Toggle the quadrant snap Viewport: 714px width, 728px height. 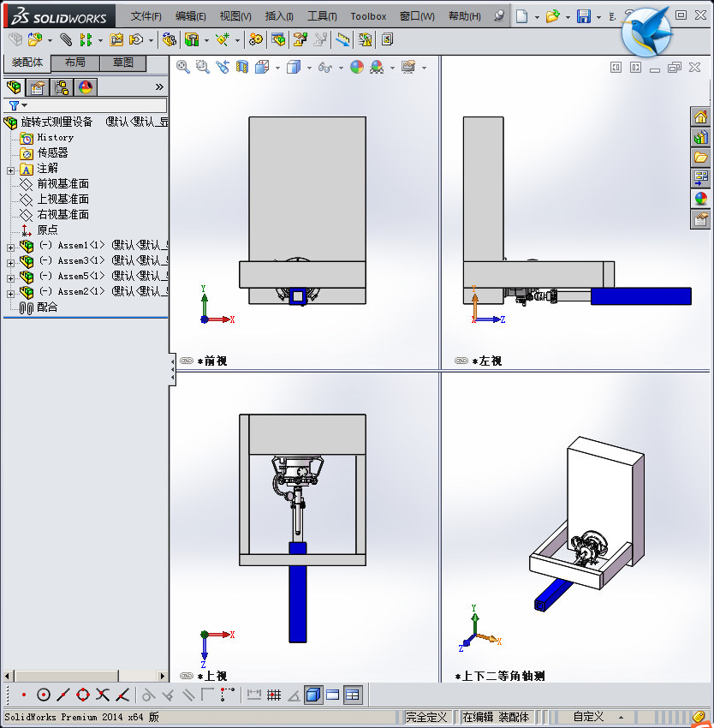click(83, 695)
